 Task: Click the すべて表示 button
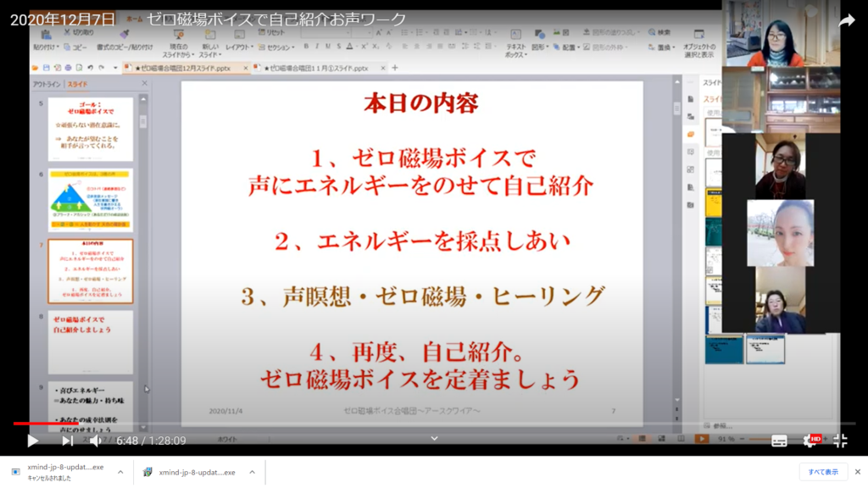pyautogui.click(x=822, y=472)
